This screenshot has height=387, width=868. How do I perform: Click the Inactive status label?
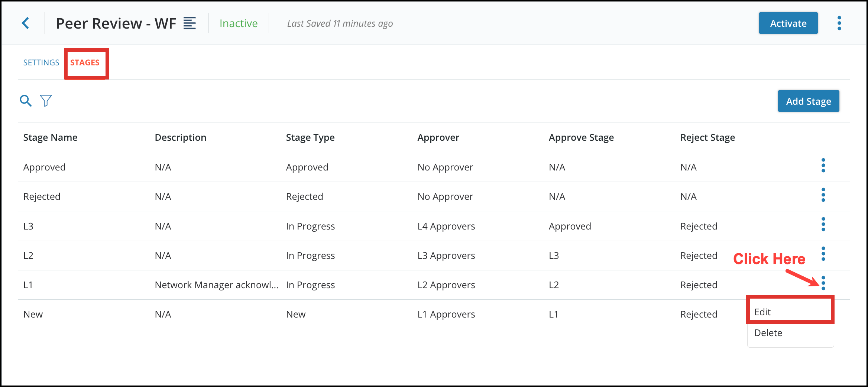[x=239, y=23]
